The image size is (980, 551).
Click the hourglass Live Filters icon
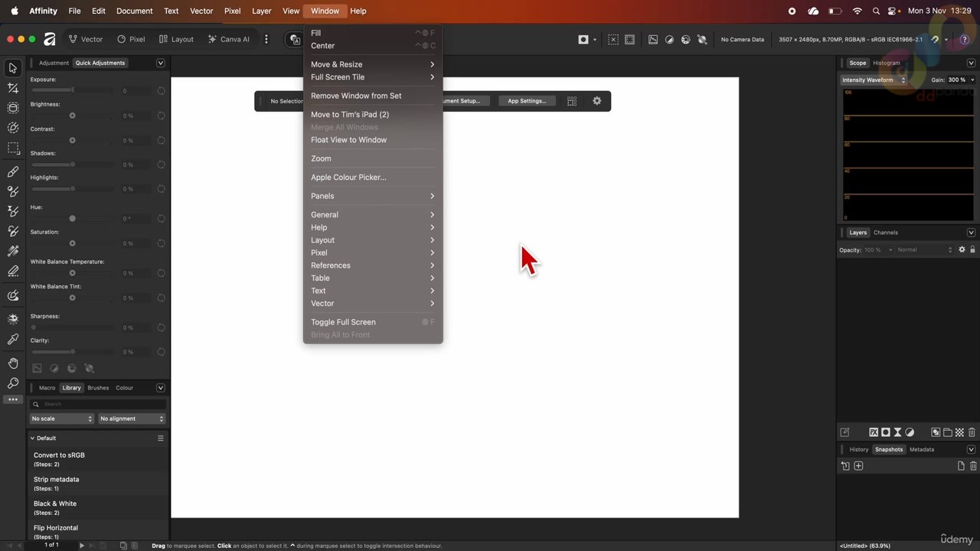[898, 432]
